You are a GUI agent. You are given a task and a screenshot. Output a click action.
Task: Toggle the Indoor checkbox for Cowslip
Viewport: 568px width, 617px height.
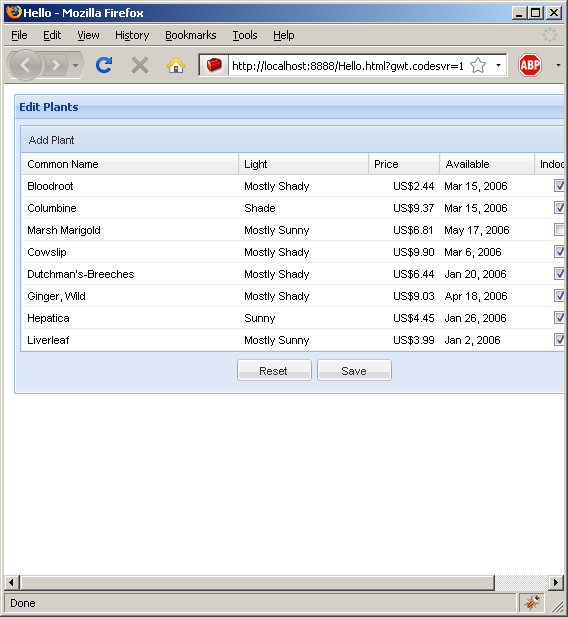(559, 251)
